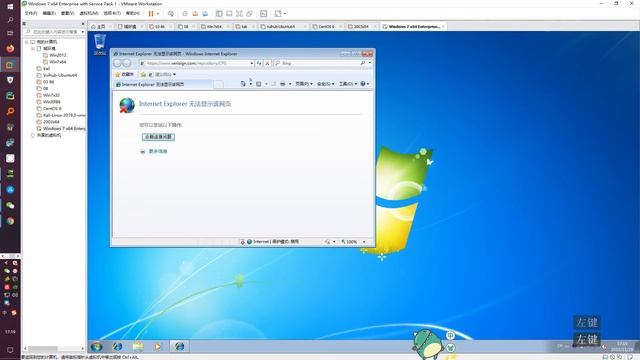
Task: Open the 帮助(H) menu in VMware
Action: point(133,13)
